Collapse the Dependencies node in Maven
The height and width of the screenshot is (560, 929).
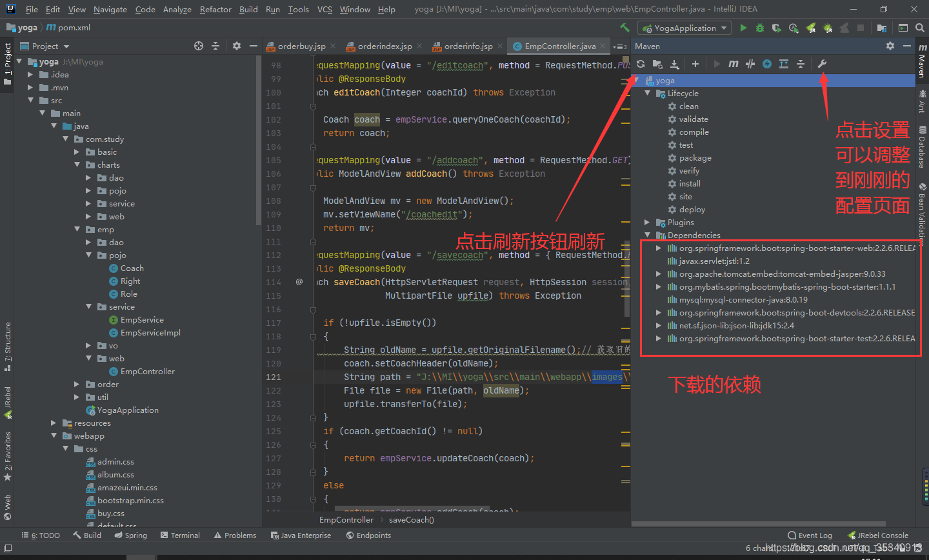647,235
